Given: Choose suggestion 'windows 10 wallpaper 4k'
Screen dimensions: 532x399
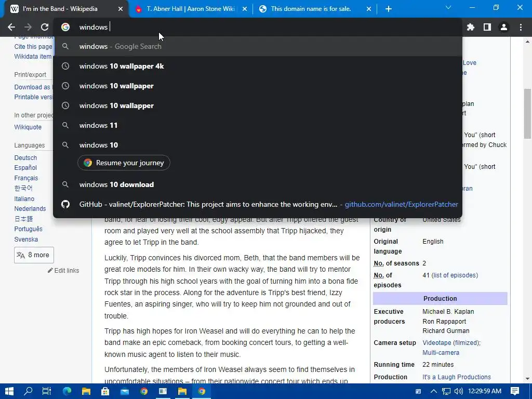Looking at the screenshot, I should pos(258,66).
